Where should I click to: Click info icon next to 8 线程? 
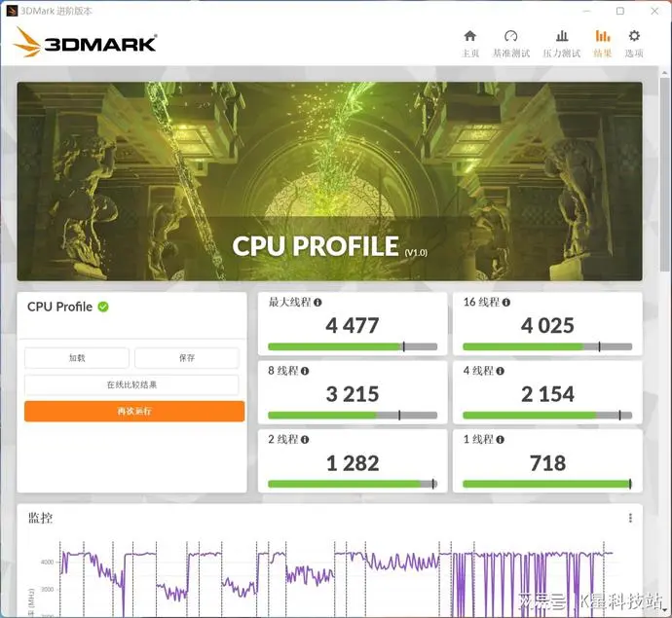point(306,371)
